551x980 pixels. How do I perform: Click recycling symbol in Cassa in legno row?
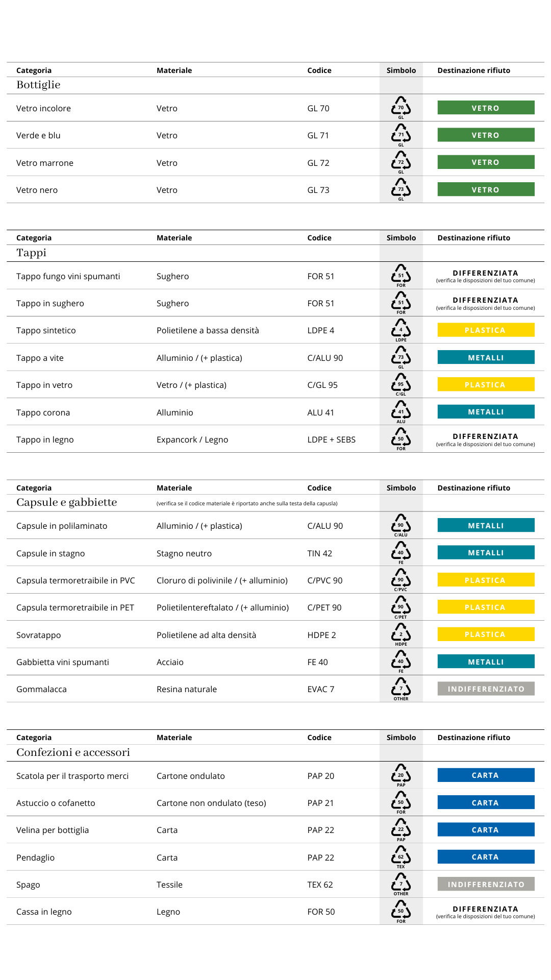(401, 911)
